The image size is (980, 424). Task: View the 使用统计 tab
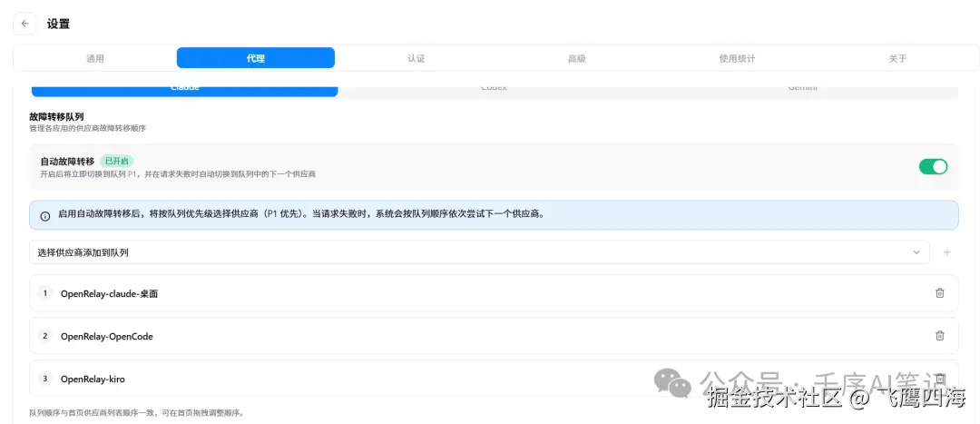coord(737,58)
